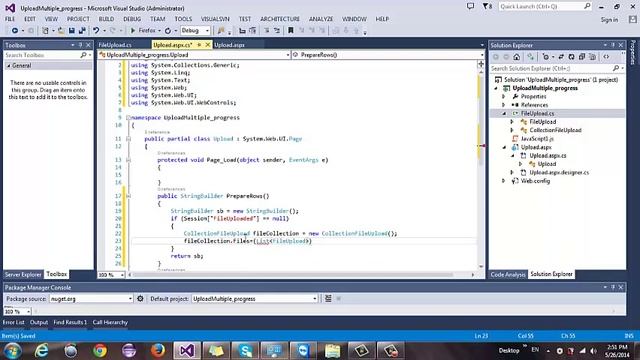Expand the Web.config node
Image resolution: width=640 pixels, height=360 pixels.
[x=504, y=181]
